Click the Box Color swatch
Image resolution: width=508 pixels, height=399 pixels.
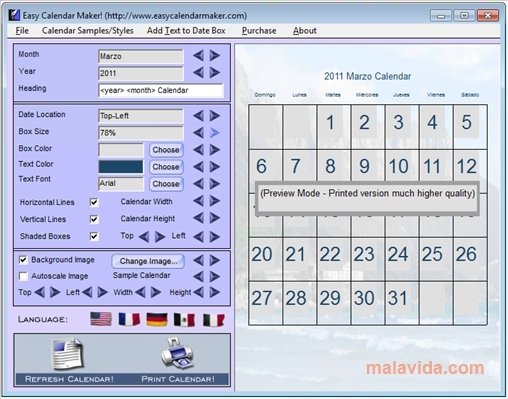(x=121, y=150)
